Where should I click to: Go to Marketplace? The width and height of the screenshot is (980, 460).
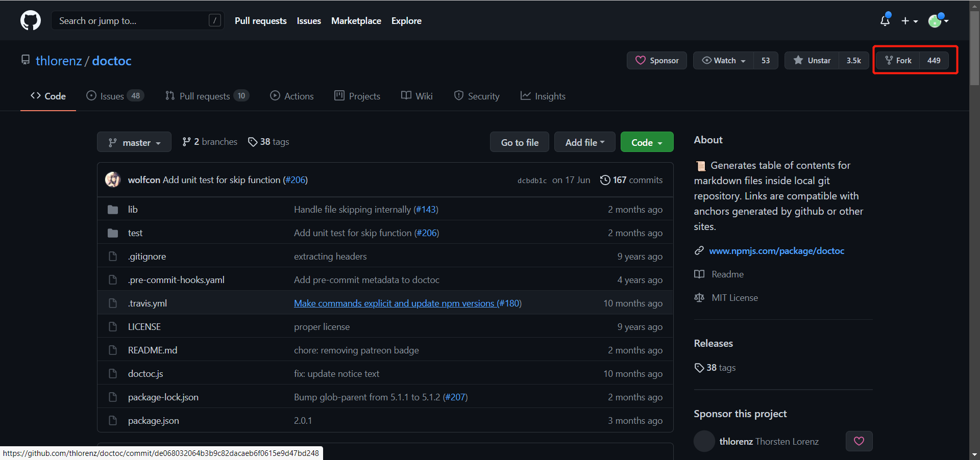pyautogui.click(x=356, y=21)
